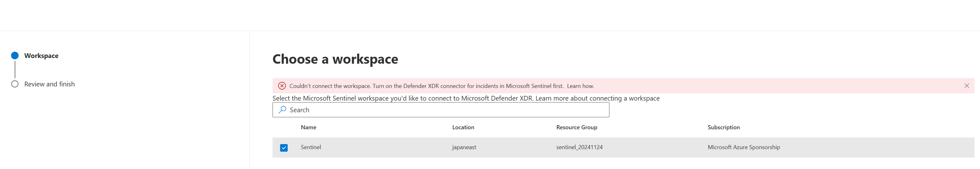Open the 'Learn how.' link in error banner
Viewport: 980px width, 169px height.
click(580, 86)
